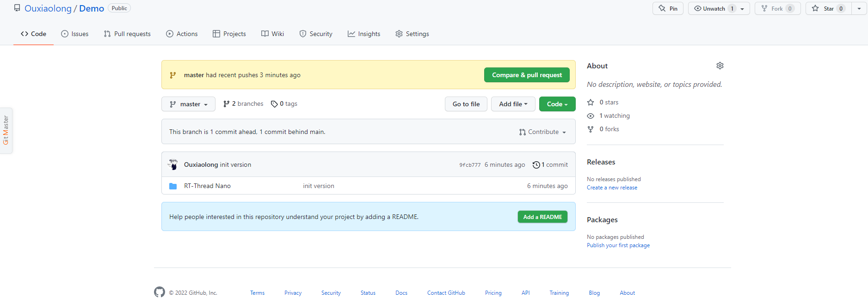Click Compare & pull request button
Viewport: 868px width, 304px height.
(527, 75)
